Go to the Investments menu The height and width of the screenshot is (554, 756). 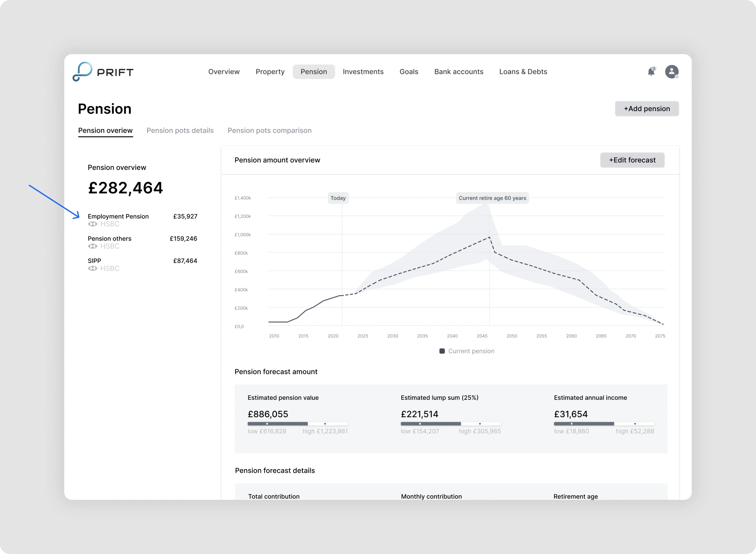[363, 72]
